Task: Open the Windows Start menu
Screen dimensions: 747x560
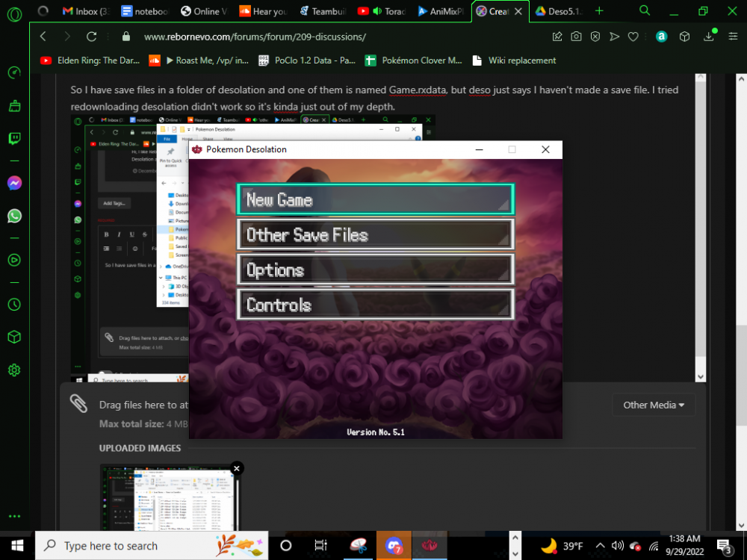Action: click(17, 546)
